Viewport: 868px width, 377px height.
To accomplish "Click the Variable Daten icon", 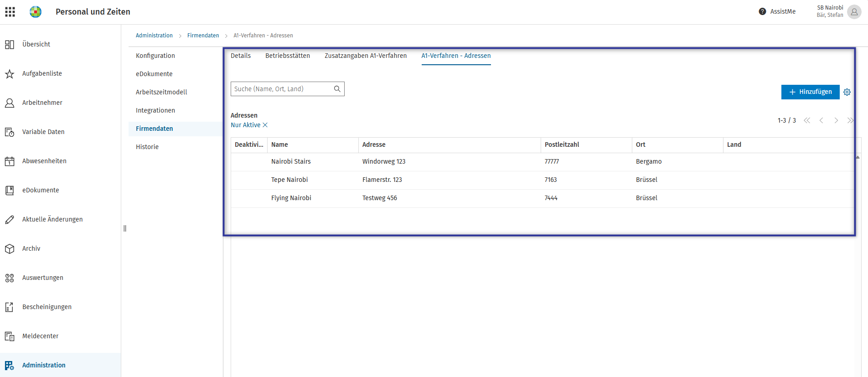I will point(10,132).
